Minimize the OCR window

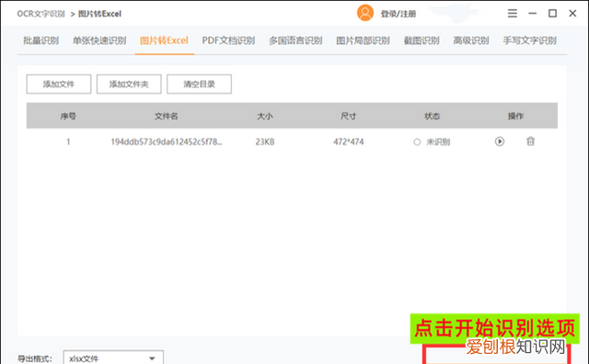click(532, 14)
